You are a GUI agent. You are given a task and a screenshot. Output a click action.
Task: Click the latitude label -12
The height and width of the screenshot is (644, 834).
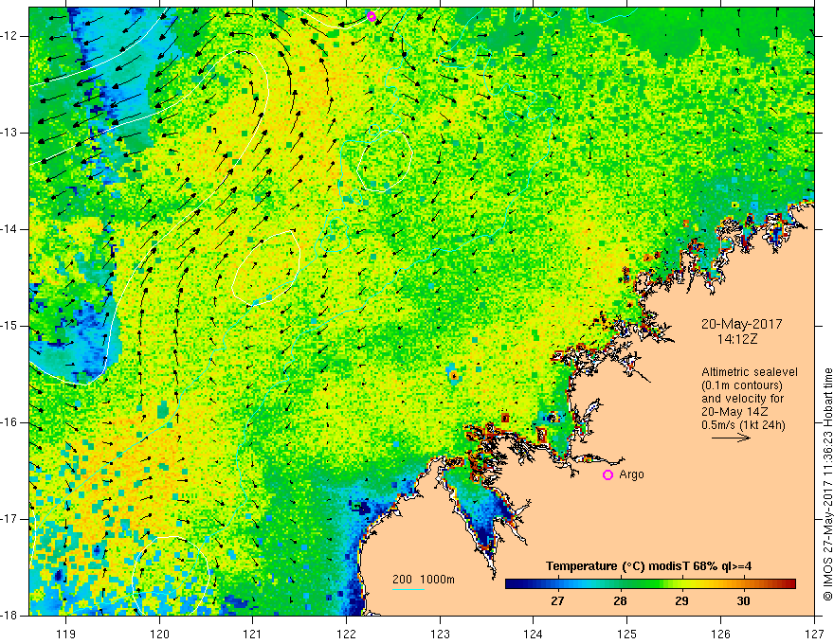10,36
